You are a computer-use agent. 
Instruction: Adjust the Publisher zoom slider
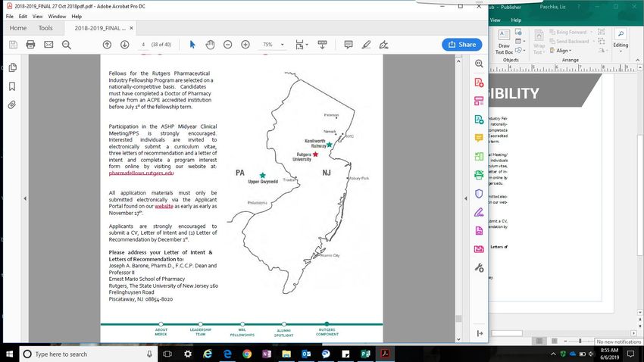tap(580, 341)
